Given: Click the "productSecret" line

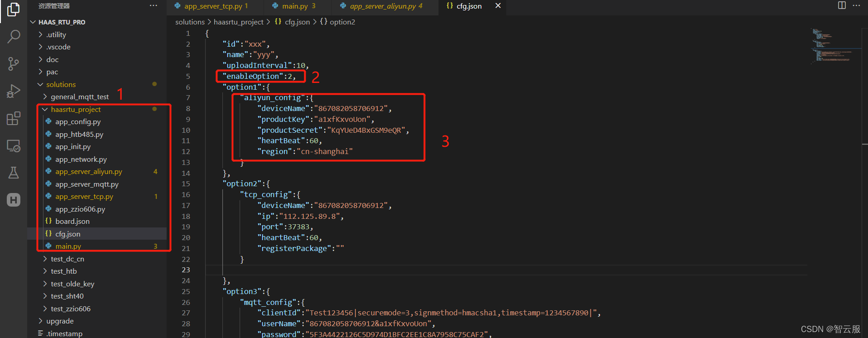Looking at the screenshot, I should tap(333, 130).
